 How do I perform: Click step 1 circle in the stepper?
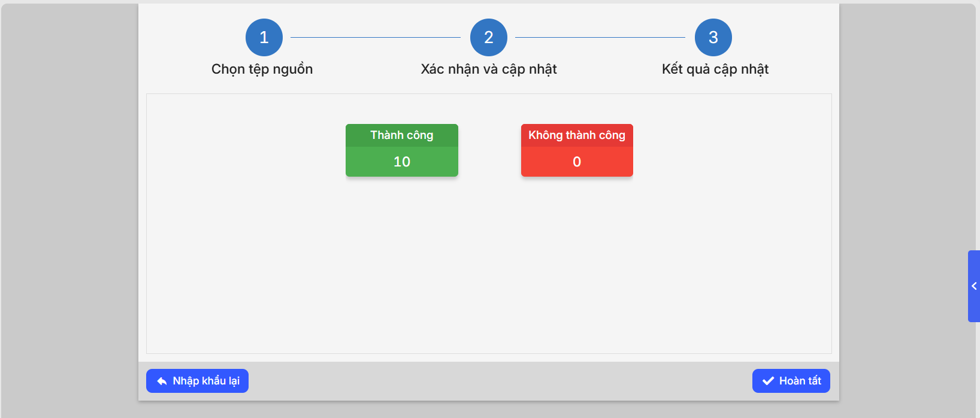click(264, 37)
